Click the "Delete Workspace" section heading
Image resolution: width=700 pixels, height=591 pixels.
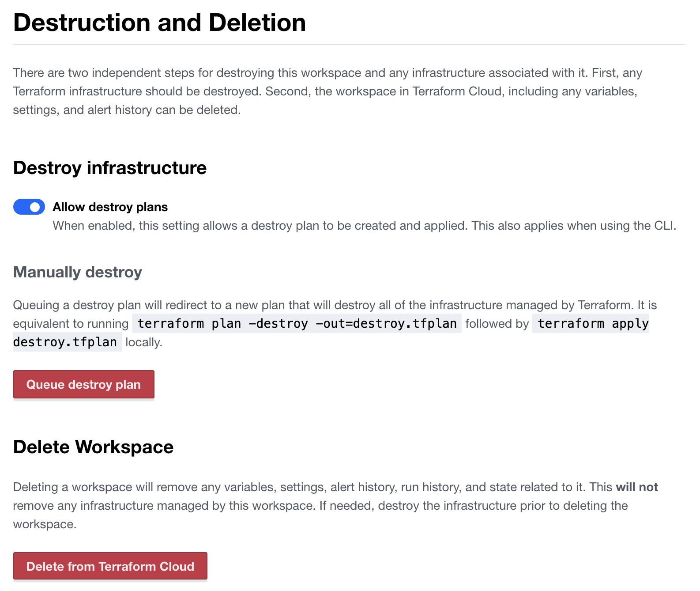(93, 447)
